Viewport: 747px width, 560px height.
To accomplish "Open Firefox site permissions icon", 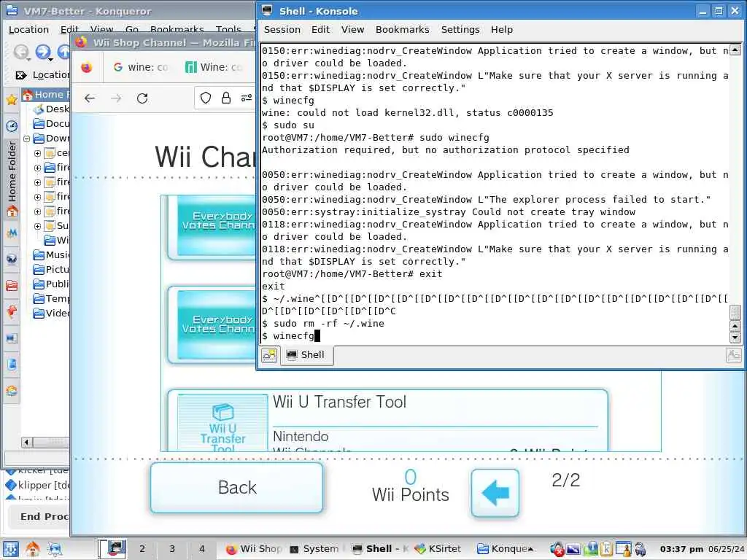I will click(247, 98).
